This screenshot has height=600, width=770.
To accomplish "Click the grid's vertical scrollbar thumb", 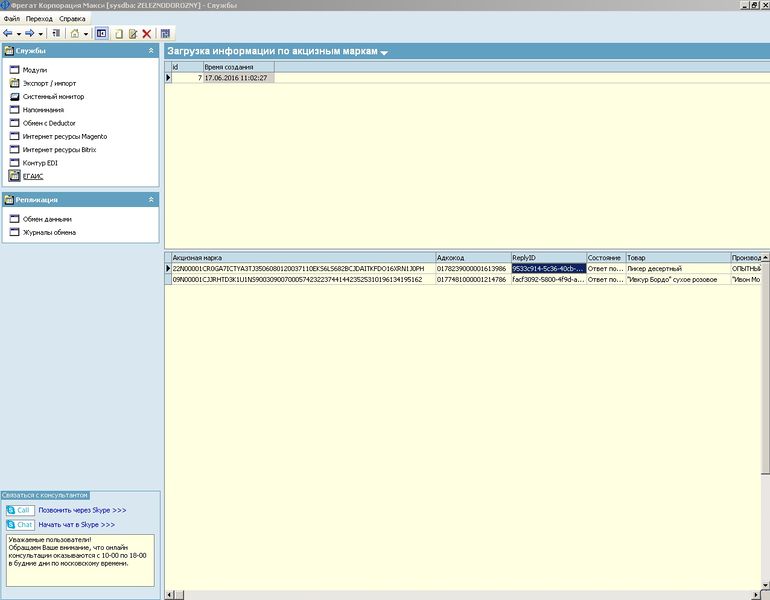I will tap(765, 368).
